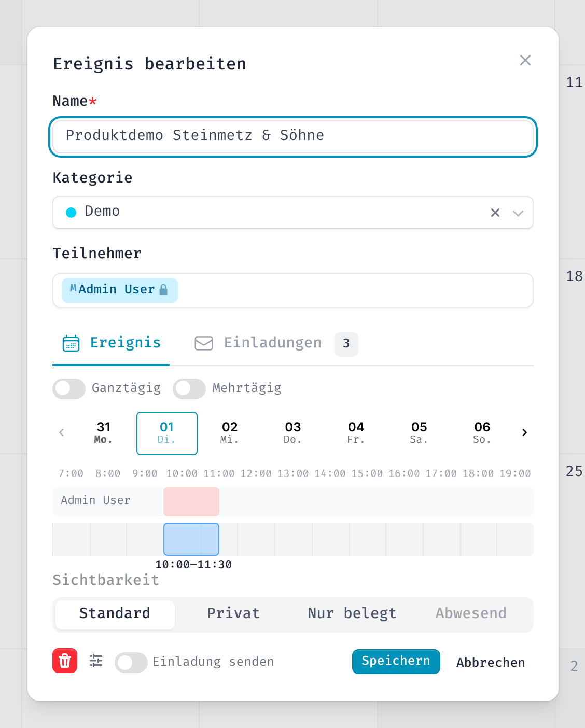Click the Abbrechen button

tap(491, 662)
